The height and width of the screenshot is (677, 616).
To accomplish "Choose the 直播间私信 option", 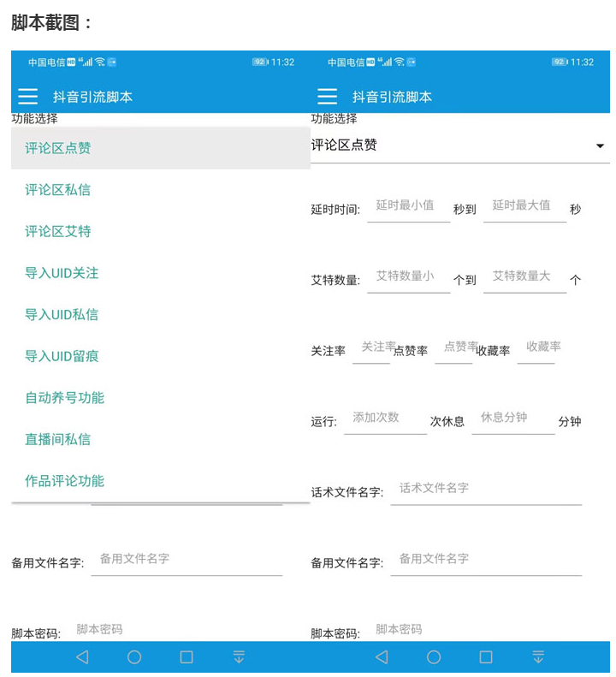I will pyautogui.click(x=58, y=439).
